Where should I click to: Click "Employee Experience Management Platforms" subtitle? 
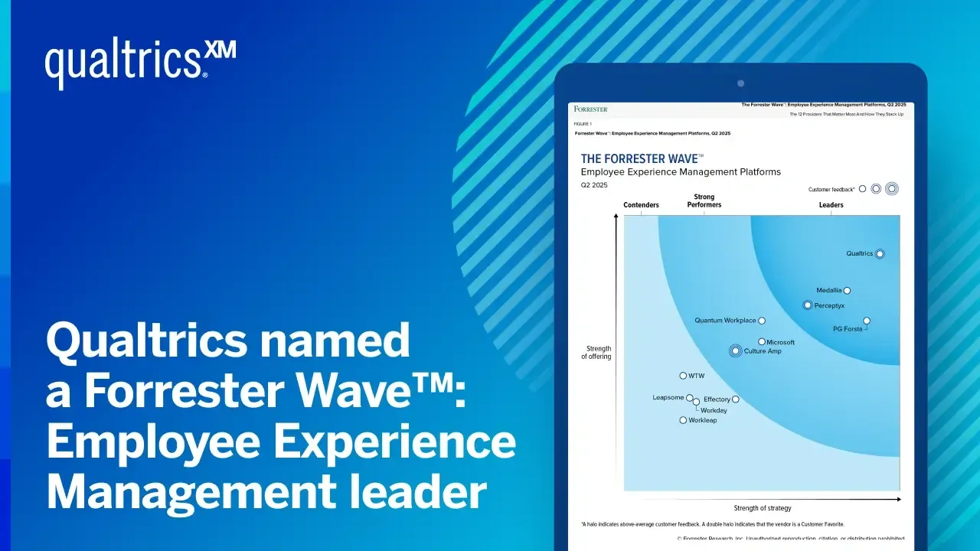point(681,172)
